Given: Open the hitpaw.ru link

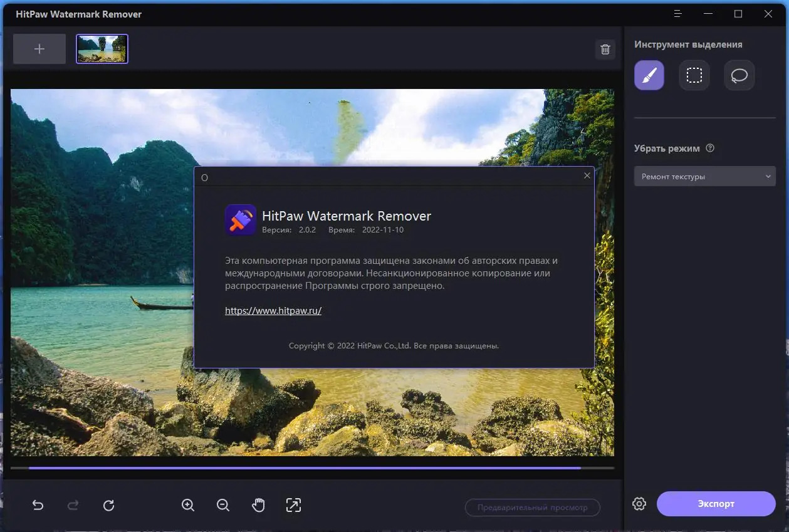Looking at the screenshot, I should [273, 310].
